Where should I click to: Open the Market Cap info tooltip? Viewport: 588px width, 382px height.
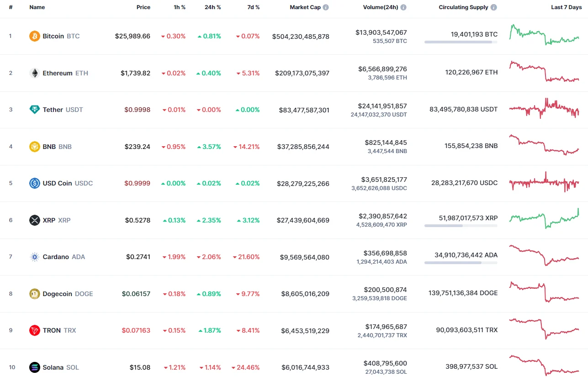click(x=325, y=7)
